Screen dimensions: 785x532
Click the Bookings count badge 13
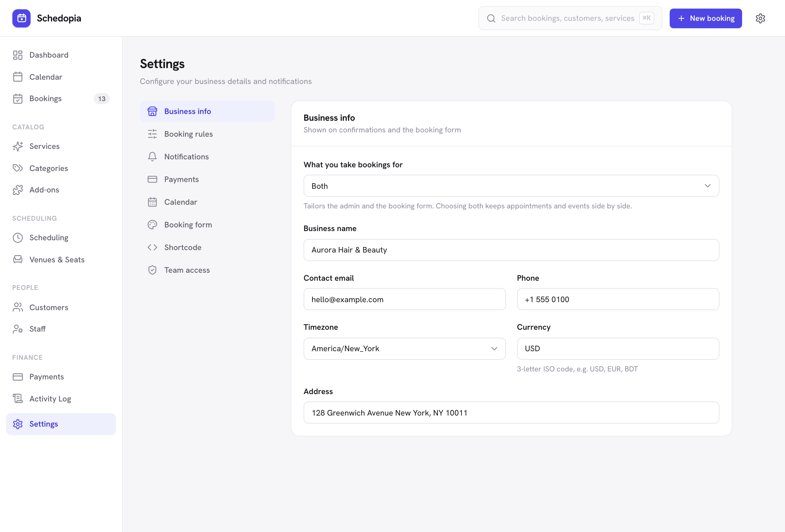click(102, 99)
